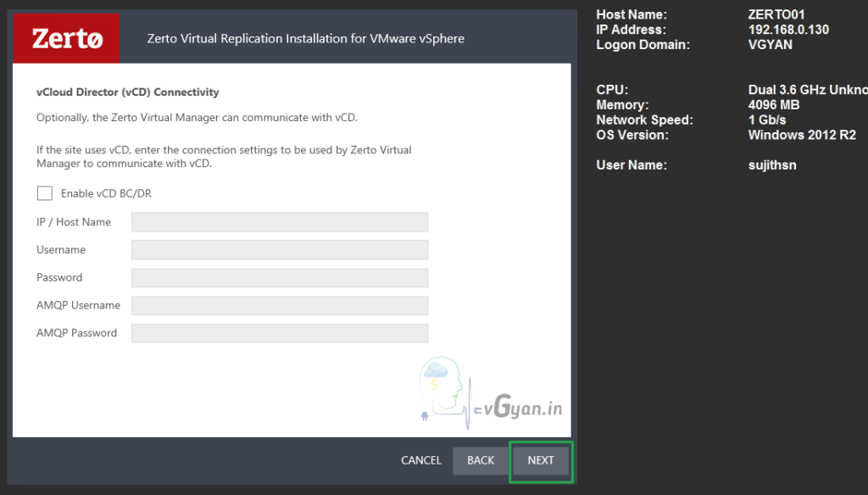Click the Zerto logo in the header
This screenshot has height=495, width=868.
coord(66,38)
